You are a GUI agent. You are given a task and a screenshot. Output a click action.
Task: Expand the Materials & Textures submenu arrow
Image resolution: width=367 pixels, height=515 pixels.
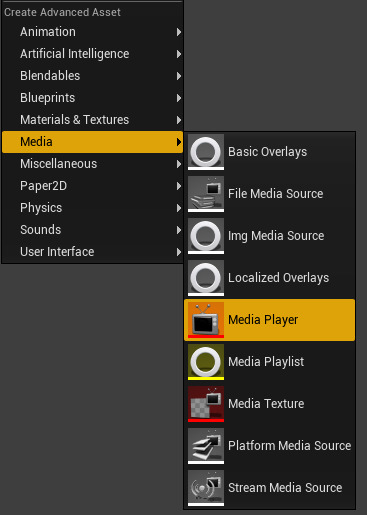(x=179, y=120)
